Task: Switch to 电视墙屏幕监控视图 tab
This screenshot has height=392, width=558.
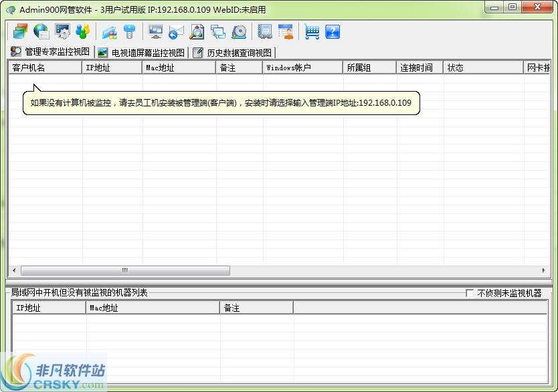Action: tap(141, 53)
